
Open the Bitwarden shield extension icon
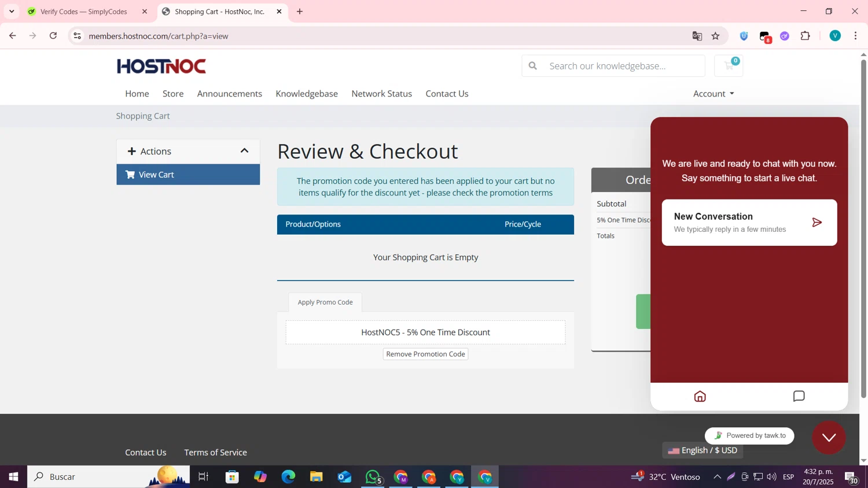coord(744,36)
